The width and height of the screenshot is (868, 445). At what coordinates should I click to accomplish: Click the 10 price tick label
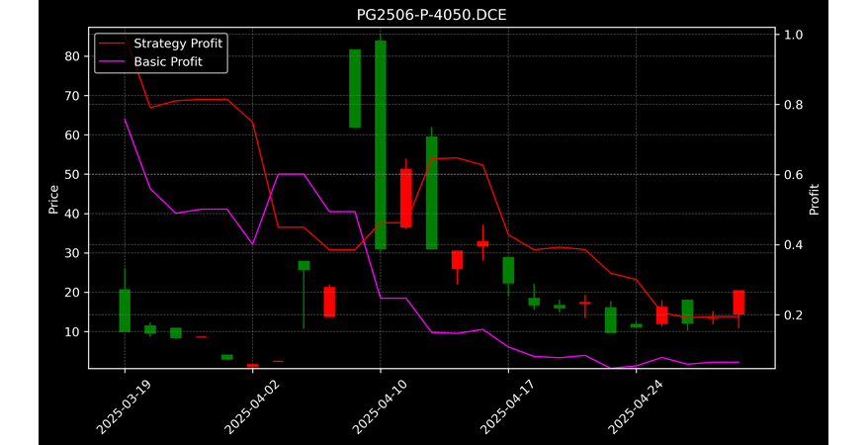coord(73,331)
